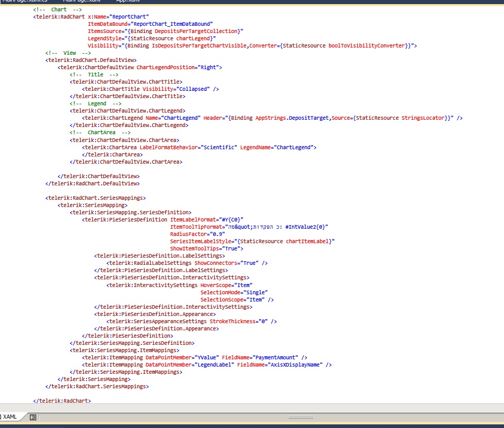The width and height of the screenshot is (504, 428).
Task: Click the splitter grip handle in bottom bar
Action: pyautogui.click(x=301, y=417)
